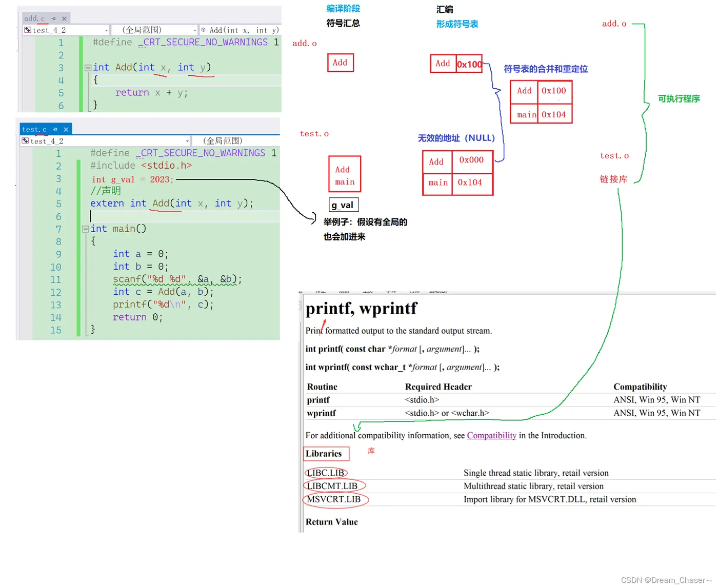The height and width of the screenshot is (588, 718).
Task: Close the add.c tab
Action: tap(64, 18)
